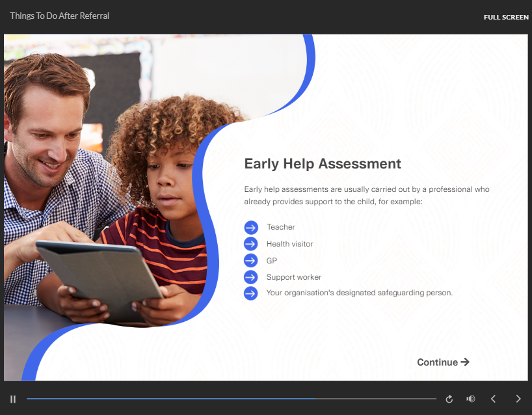Advance using the next slide arrow

coord(518,399)
